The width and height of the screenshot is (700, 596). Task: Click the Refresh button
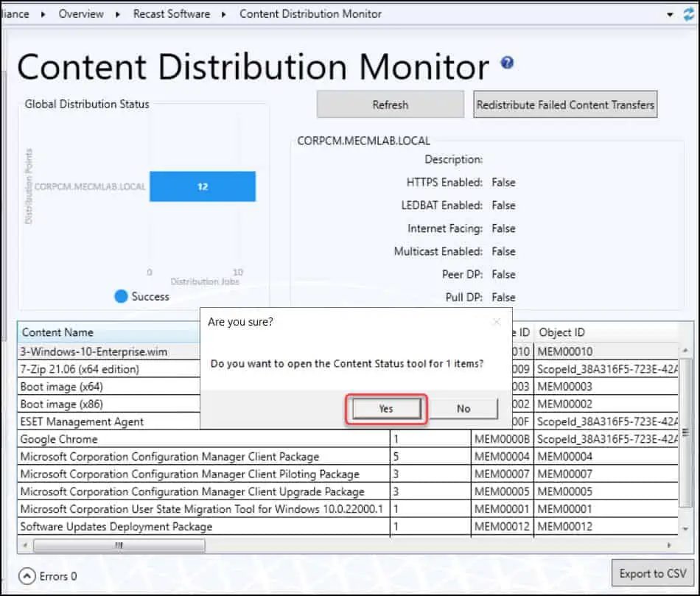tap(391, 105)
